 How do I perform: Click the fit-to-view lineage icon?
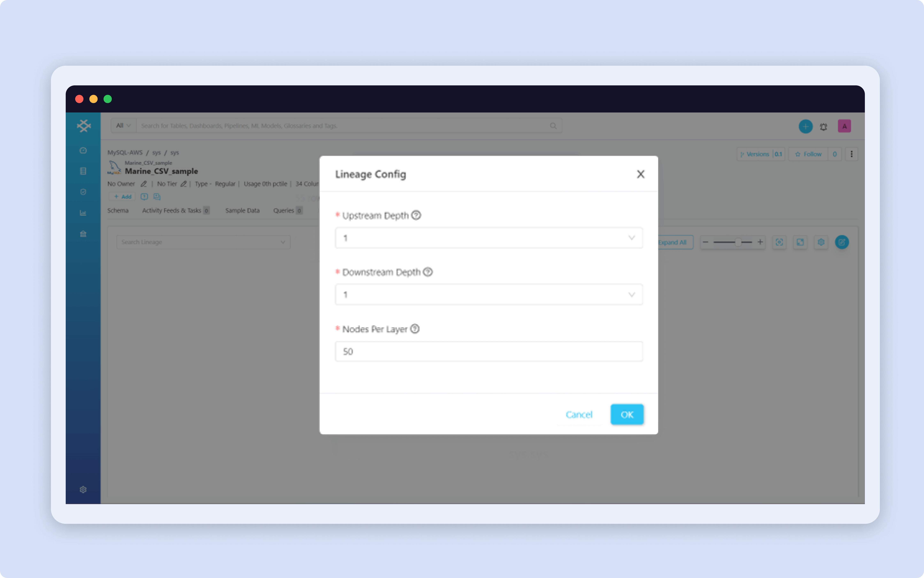tap(780, 242)
